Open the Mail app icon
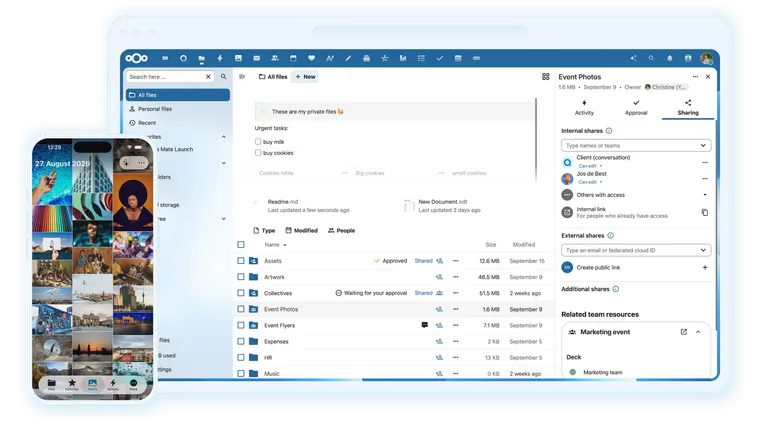This screenshot has height=434, width=760. tap(256, 58)
